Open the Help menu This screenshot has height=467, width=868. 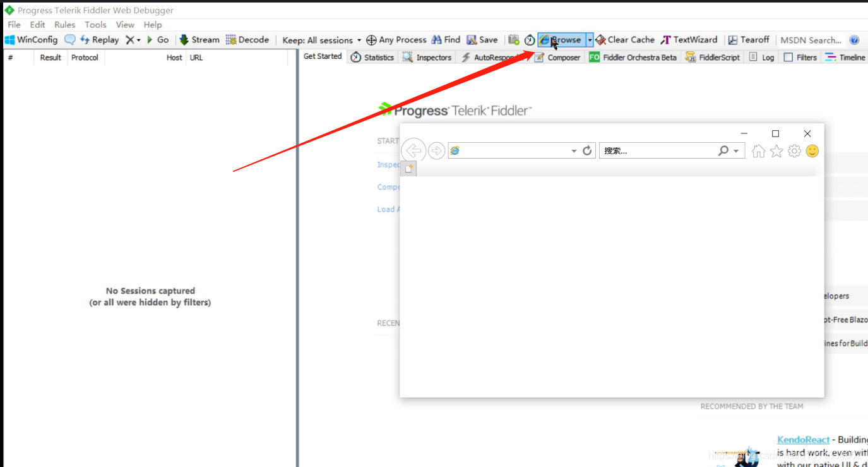click(153, 25)
